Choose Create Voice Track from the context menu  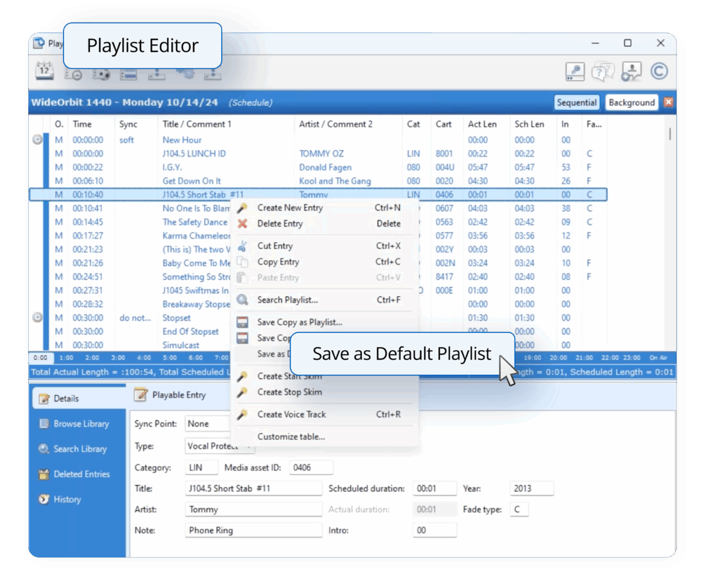[x=291, y=414]
